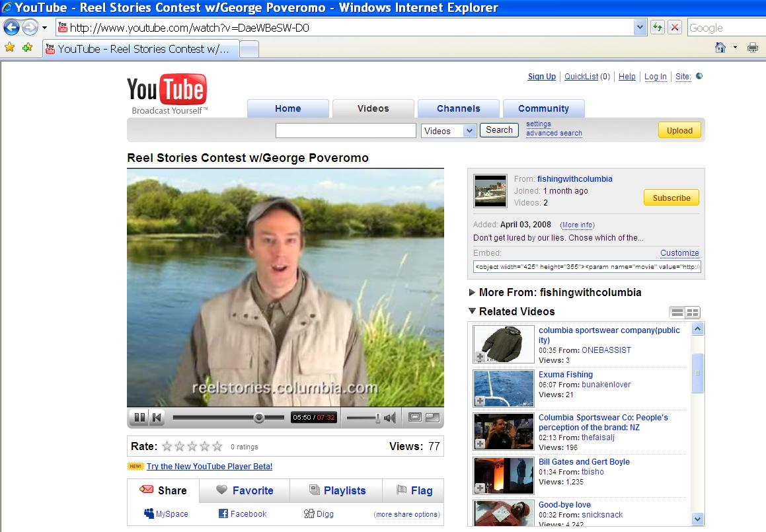
Task: Select the Favorite tab
Action: [x=245, y=490]
